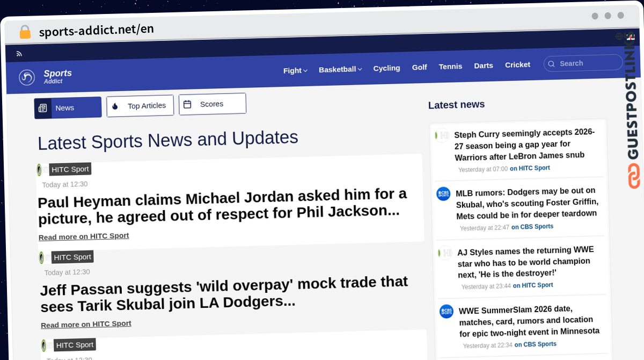Open MLB rumors Dodgers Skubal story
Image resolution: width=644 pixels, height=360 pixels.
[x=526, y=203]
